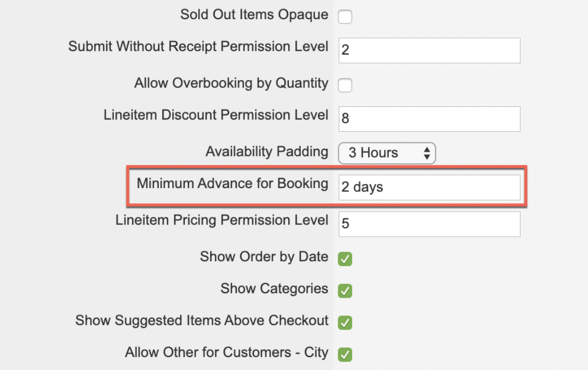
Task: Focus the Submit Without Receipt Permission Level field
Action: (x=429, y=50)
